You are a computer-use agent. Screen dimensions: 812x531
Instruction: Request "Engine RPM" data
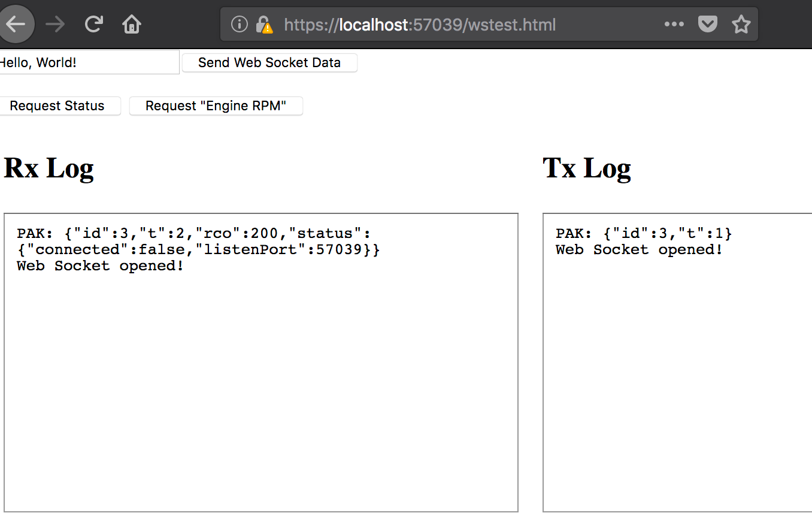click(216, 106)
